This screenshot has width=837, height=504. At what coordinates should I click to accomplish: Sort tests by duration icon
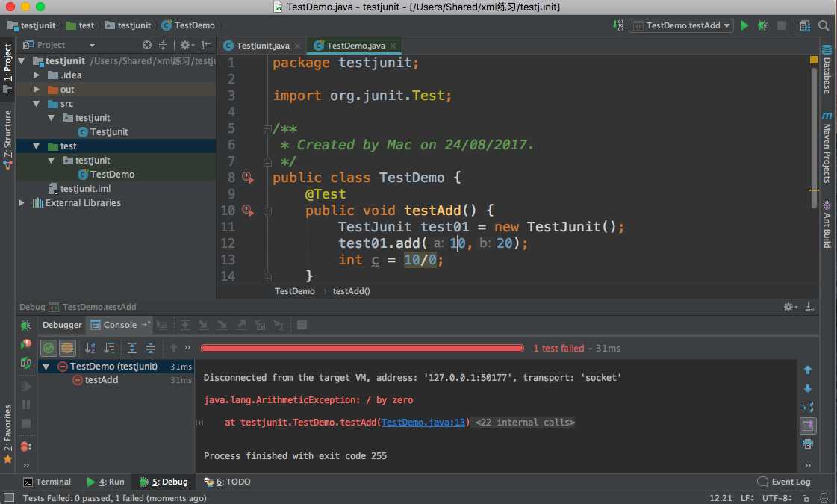110,348
